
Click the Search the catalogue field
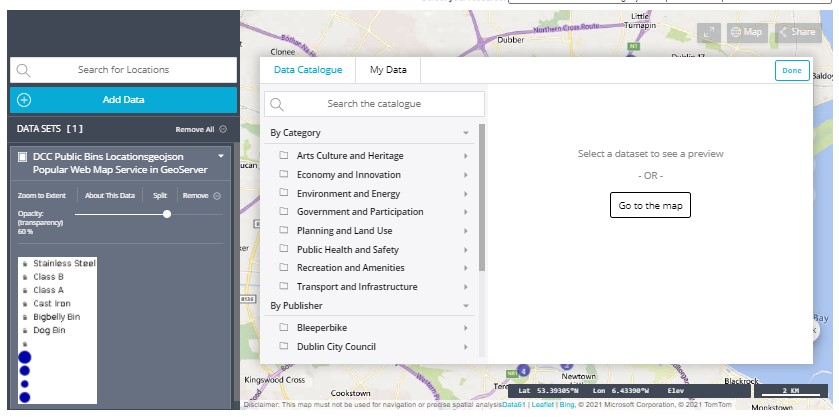[x=374, y=104]
